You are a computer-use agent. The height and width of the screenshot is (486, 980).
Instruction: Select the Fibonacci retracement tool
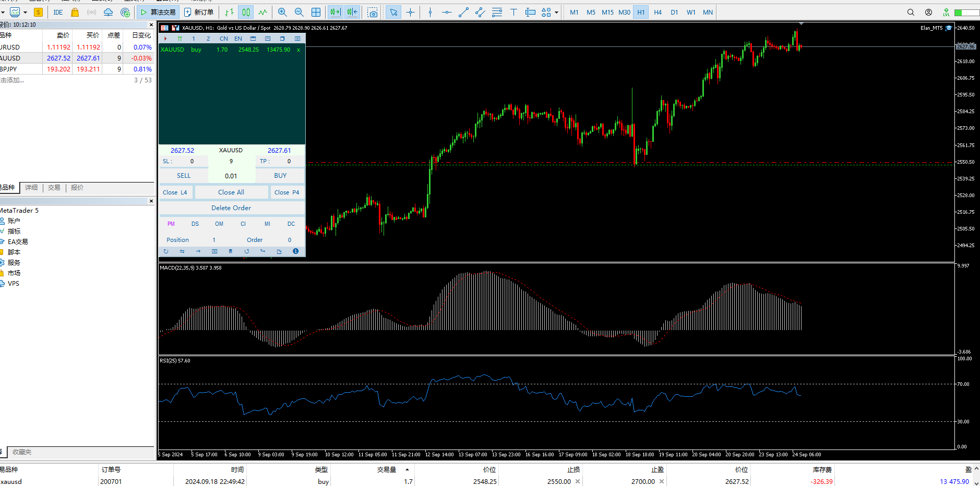(497, 12)
